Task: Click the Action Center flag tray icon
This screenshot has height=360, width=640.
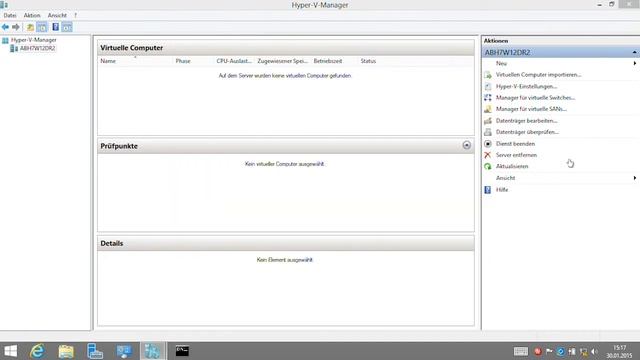Action: 549,351
